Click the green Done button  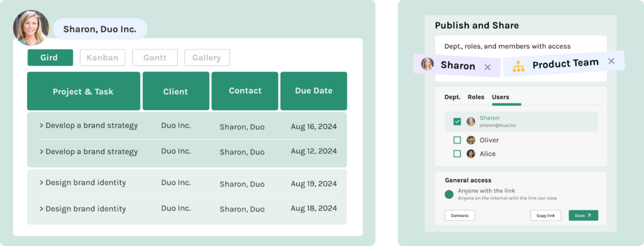pos(583,216)
